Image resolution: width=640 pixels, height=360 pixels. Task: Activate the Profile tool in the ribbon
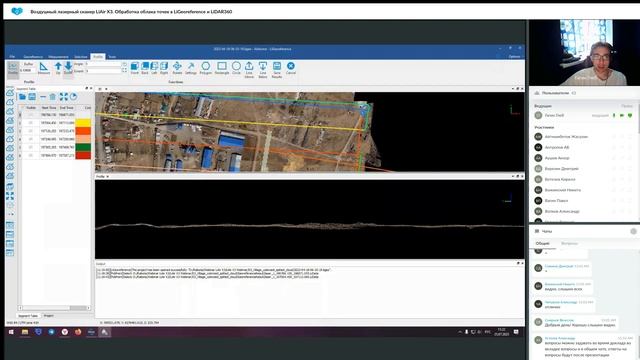[x=13, y=69]
